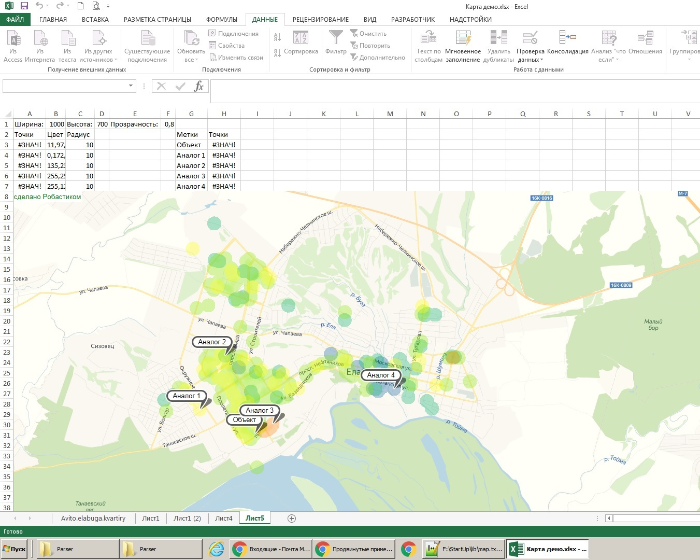
Task: Save the workbook with the floppy icon
Action: 24,6
